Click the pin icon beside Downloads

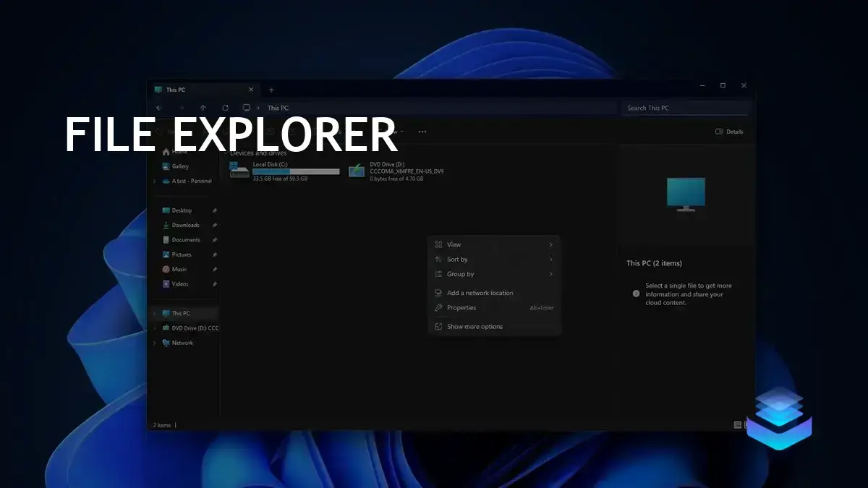tap(214, 225)
